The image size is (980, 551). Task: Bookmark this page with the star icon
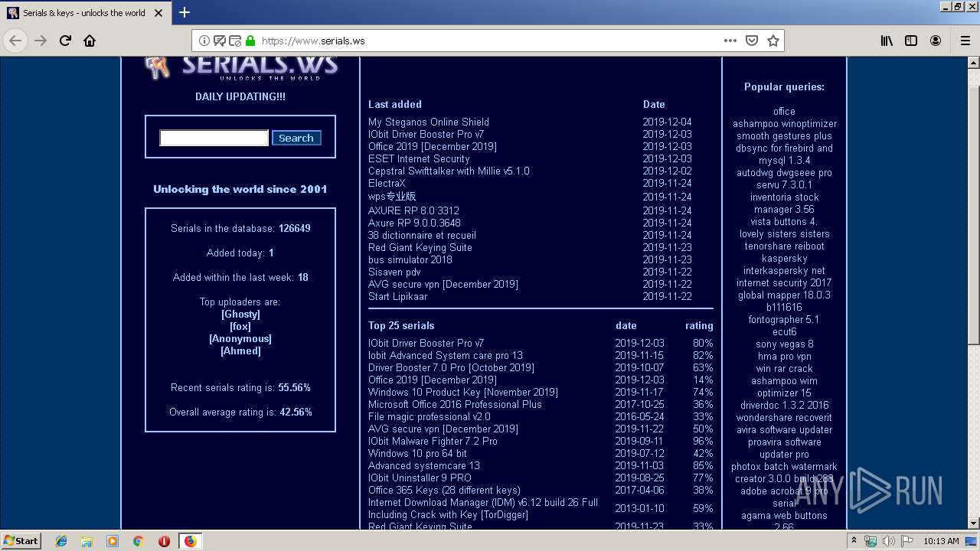point(773,41)
